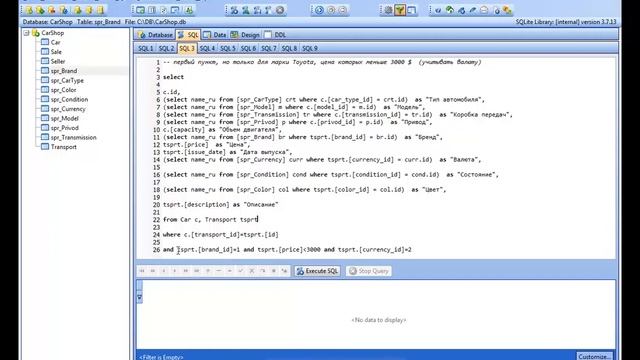Select the Seller table in the tree

(x=58, y=61)
